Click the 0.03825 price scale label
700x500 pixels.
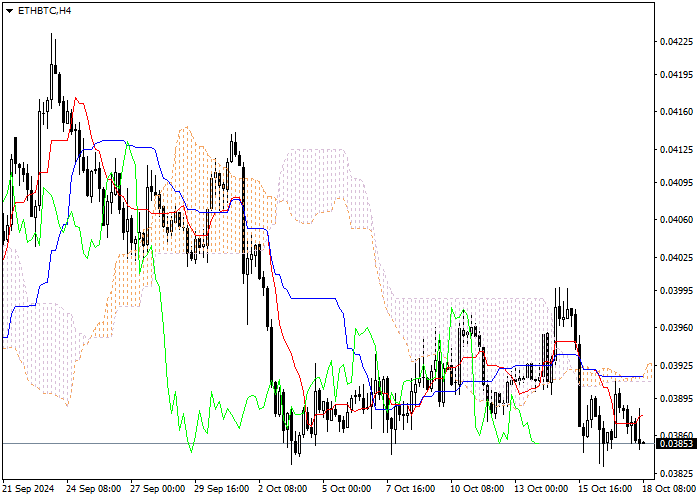point(677,473)
